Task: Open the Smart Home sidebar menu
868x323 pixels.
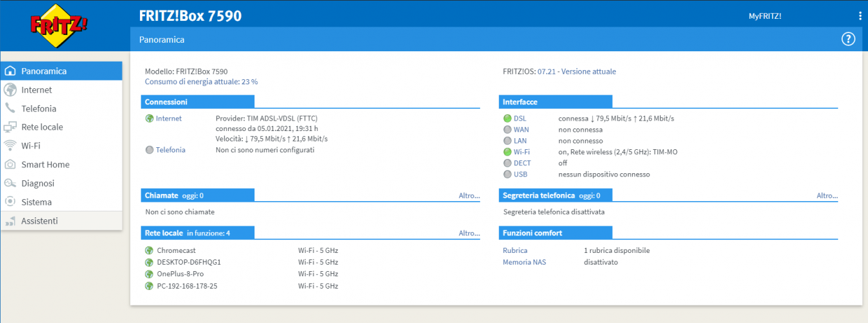Action: coord(61,164)
